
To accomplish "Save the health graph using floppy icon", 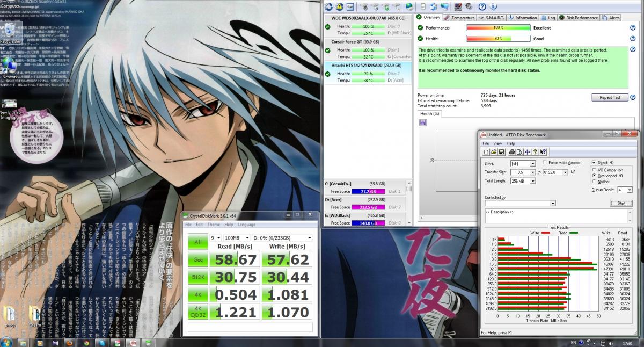I will [423, 123].
